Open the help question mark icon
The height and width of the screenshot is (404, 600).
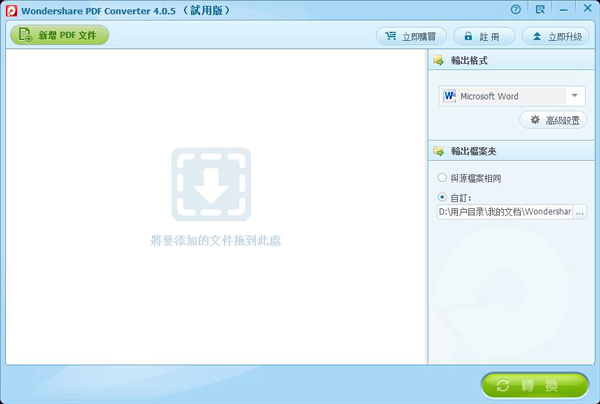516,10
